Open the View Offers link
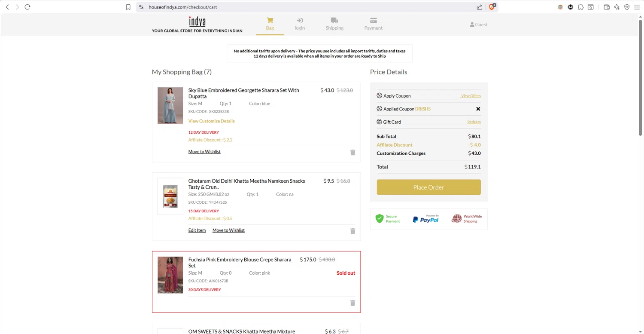This screenshot has width=644, height=334. (x=471, y=96)
